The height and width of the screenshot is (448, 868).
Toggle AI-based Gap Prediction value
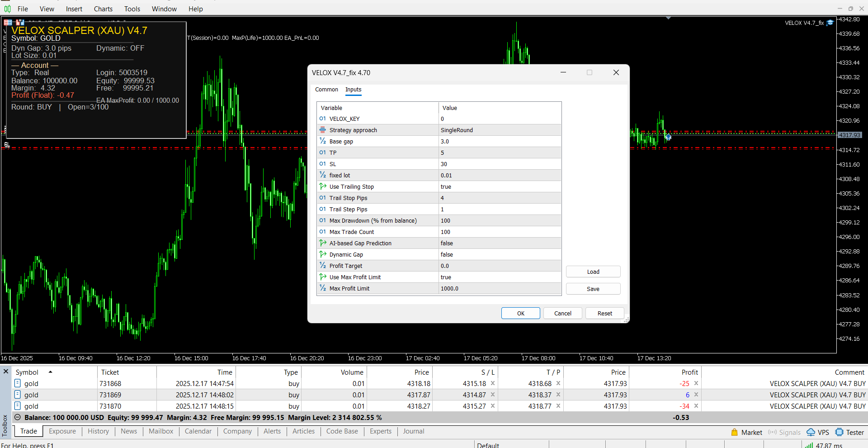click(500, 243)
